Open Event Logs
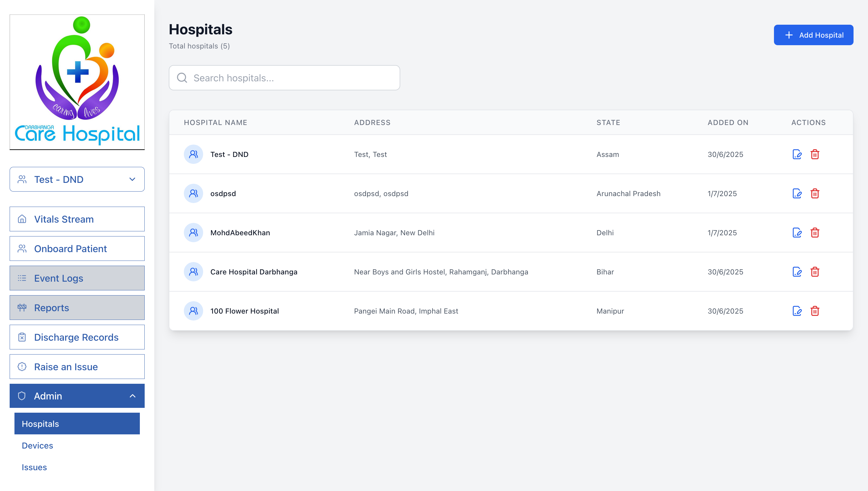 77,278
